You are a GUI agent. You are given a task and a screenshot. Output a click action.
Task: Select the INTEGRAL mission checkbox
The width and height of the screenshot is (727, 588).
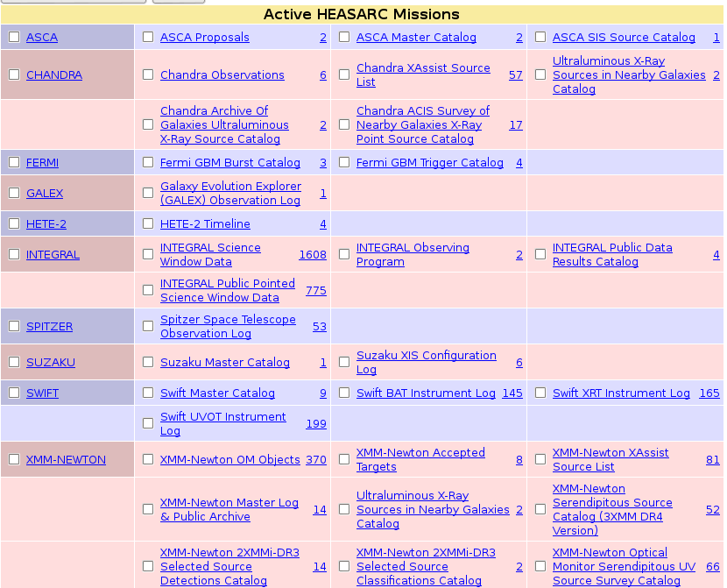click(14, 254)
